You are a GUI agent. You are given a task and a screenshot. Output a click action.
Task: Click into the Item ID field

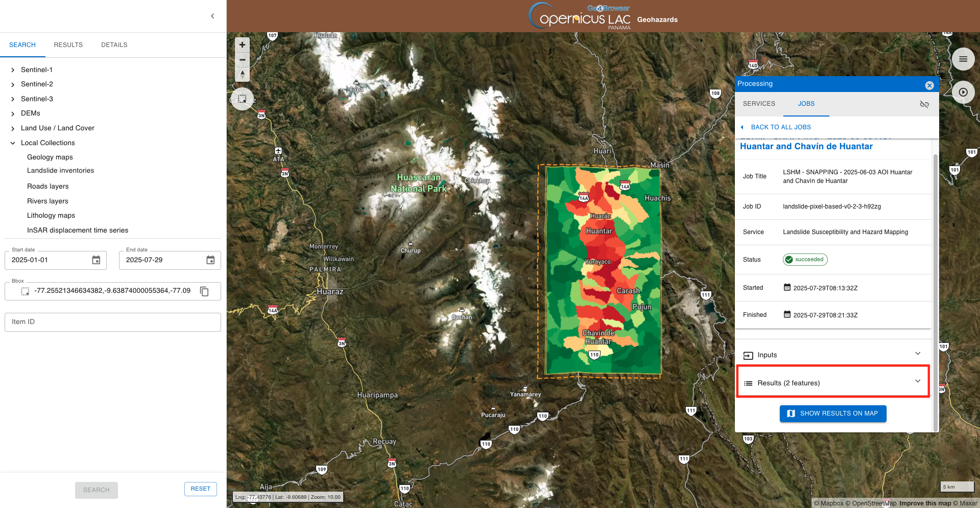coord(113,322)
